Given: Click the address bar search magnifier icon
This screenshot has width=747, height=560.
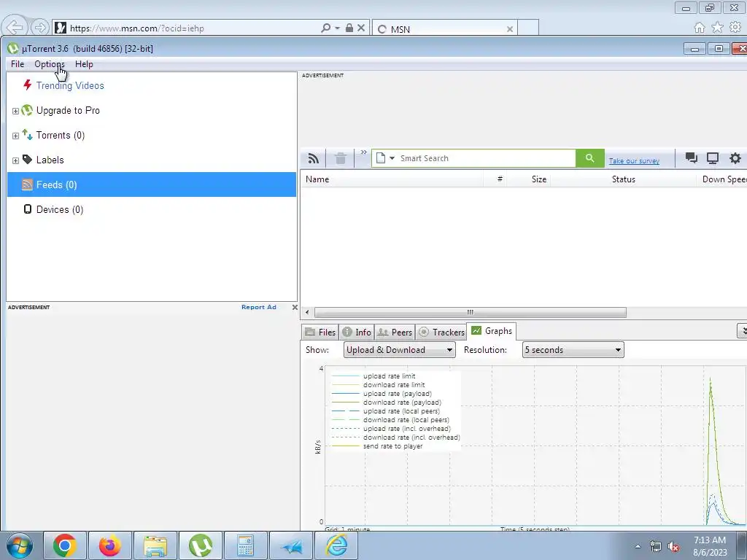Looking at the screenshot, I should coord(326,28).
